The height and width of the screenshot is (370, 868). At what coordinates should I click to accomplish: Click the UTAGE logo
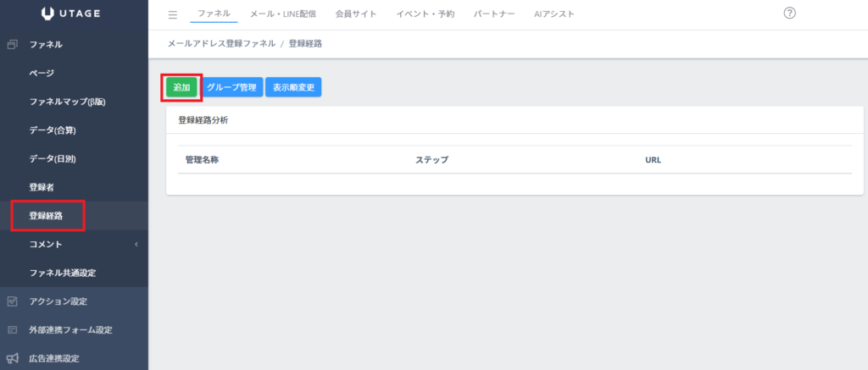point(74,14)
